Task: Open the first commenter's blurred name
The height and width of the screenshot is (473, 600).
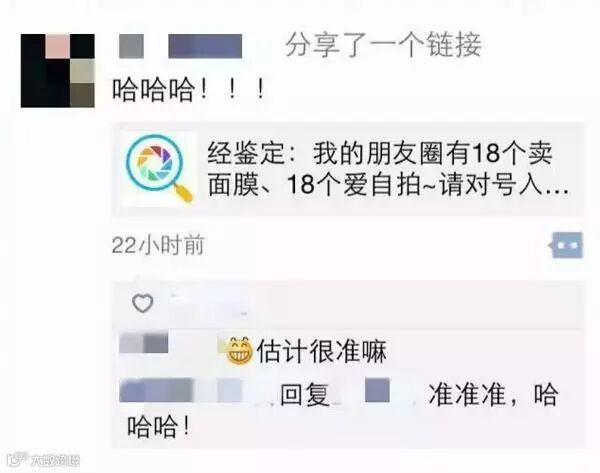Action: (x=144, y=343)
